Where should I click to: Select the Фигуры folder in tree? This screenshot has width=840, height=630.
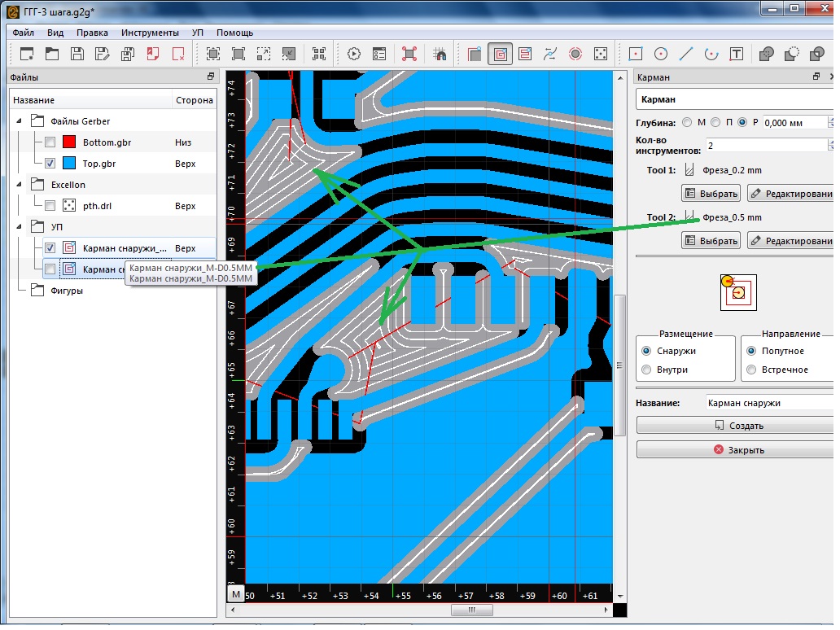tap(57, 292)
